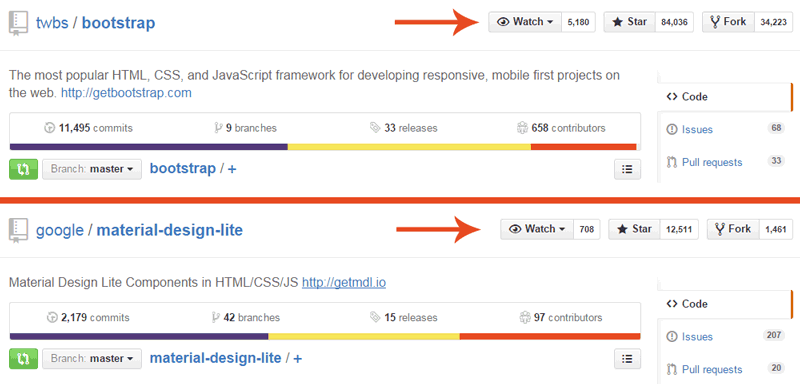
Task: Fork the google/material-design-lite repository
Action: pyautogui.click(x=733, y=229)
